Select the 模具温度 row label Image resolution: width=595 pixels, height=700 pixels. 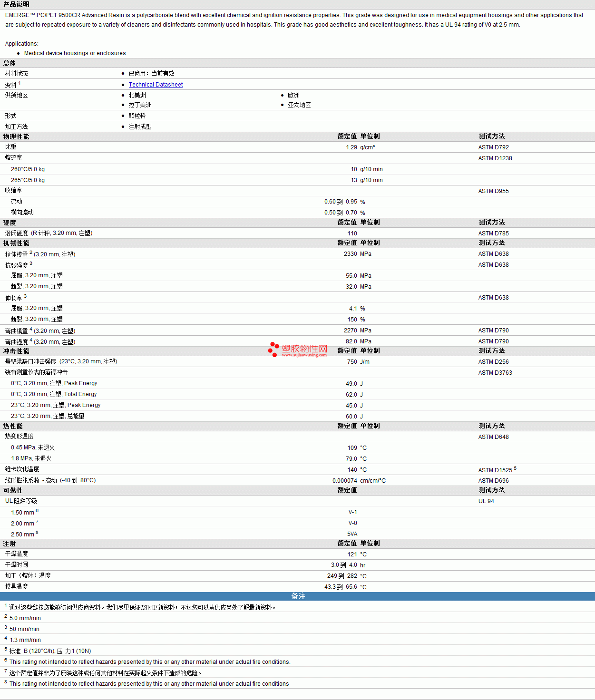click(17, 586)
